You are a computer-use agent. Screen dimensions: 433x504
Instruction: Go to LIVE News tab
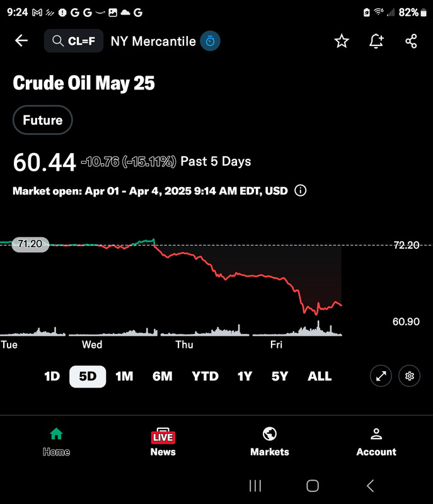[x=163, y=442]
